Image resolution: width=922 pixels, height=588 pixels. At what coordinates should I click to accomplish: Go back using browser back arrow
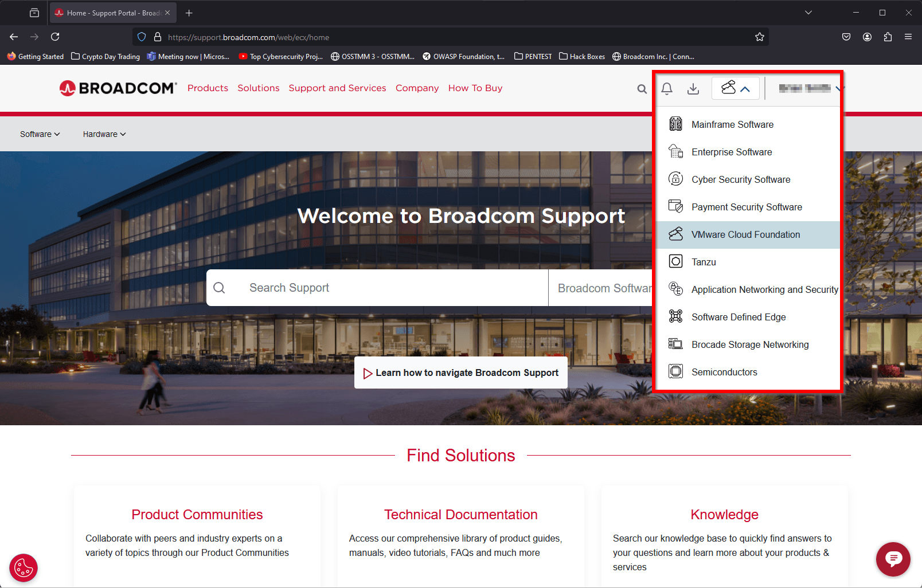tap(14, 37)
